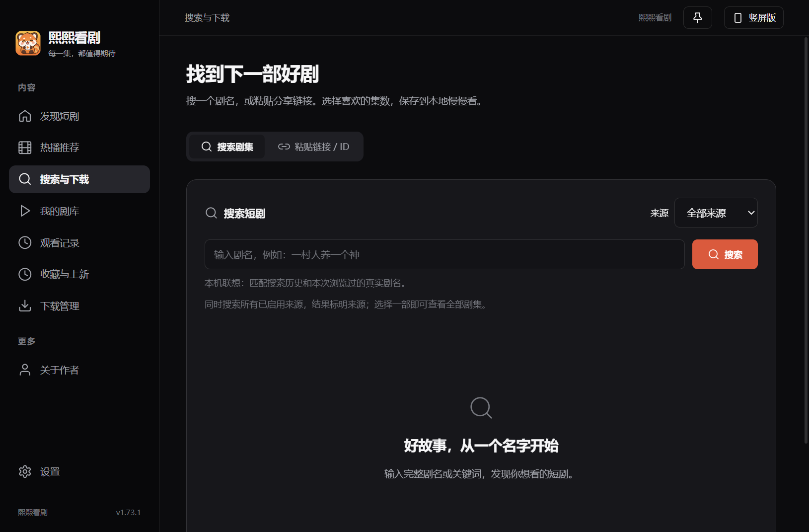
Task: Click the 熙熙看剧 label in top bar
Action: [x=655, y=18]
